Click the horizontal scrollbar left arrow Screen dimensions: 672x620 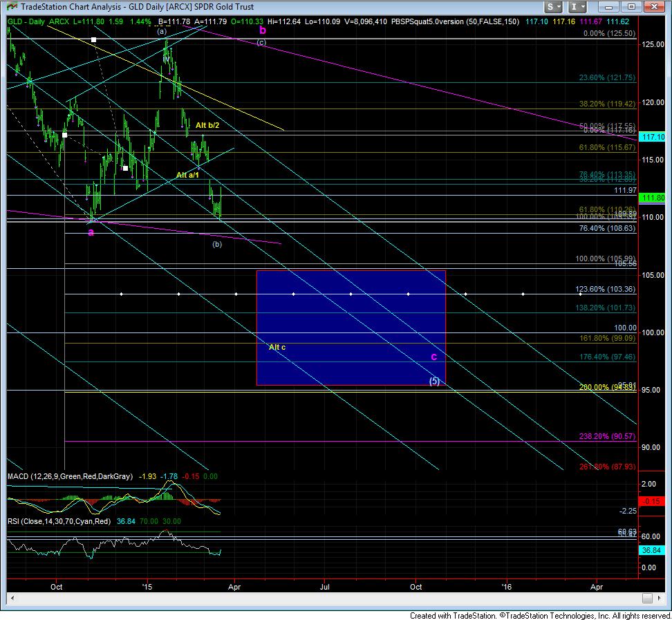12,597
